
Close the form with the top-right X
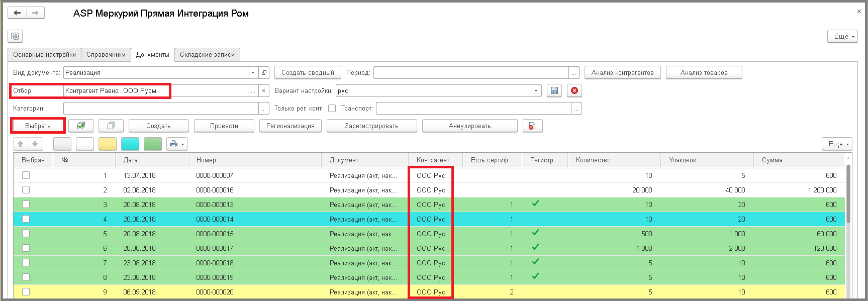click(859, 11)
